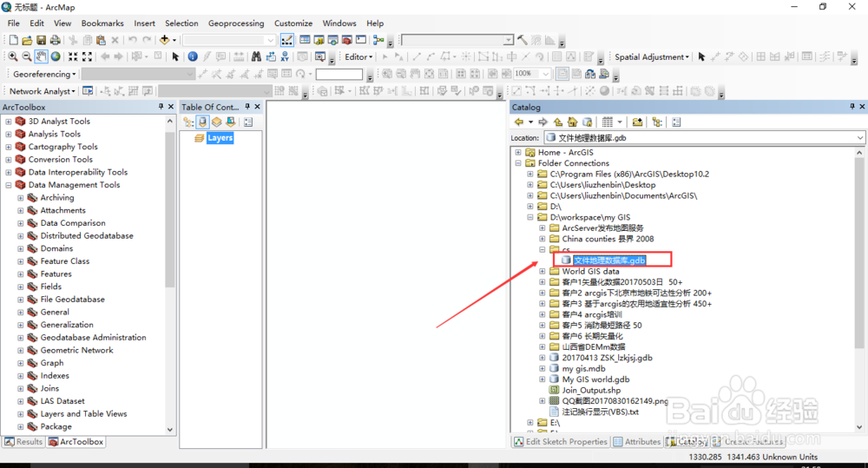Image resolution: width=868 pixels, height=468 pixels.
Task: Open the Find binoculars tool
Action: pos(256,56)
